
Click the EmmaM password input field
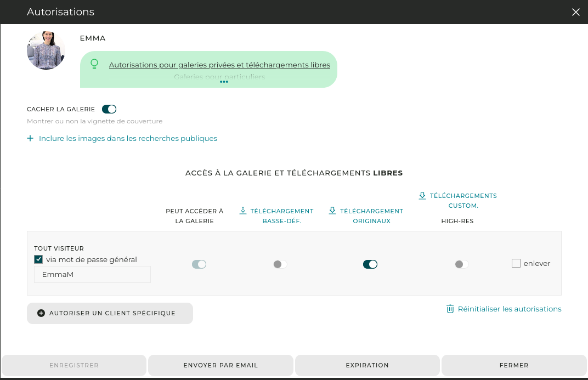92,274
